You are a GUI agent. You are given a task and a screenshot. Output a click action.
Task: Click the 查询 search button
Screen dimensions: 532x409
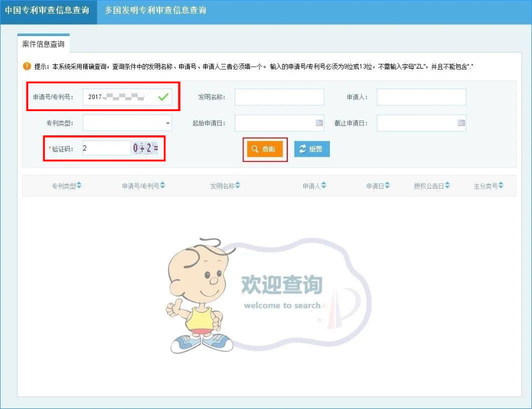(x=264, y=149)
